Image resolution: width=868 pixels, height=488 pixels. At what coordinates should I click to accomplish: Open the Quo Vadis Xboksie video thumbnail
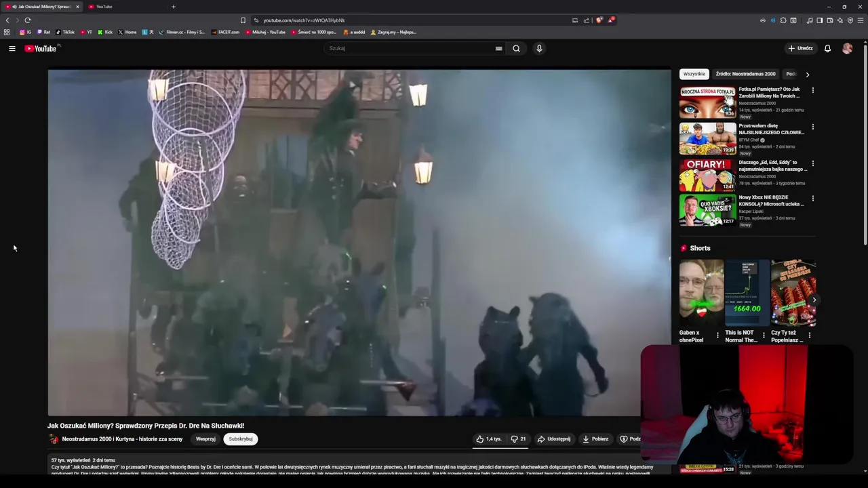pyautogui.click(x=707, y=210)
